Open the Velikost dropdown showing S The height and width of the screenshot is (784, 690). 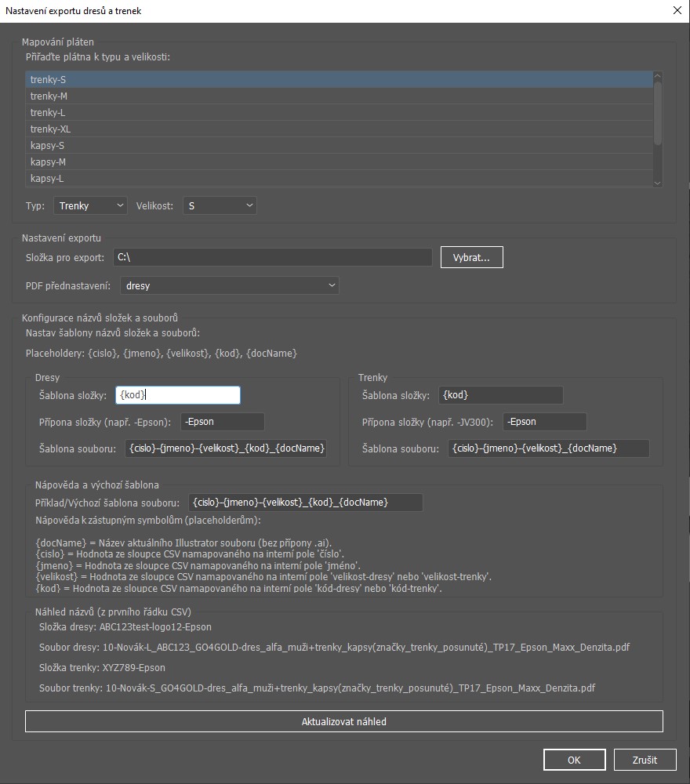[220, 206]
